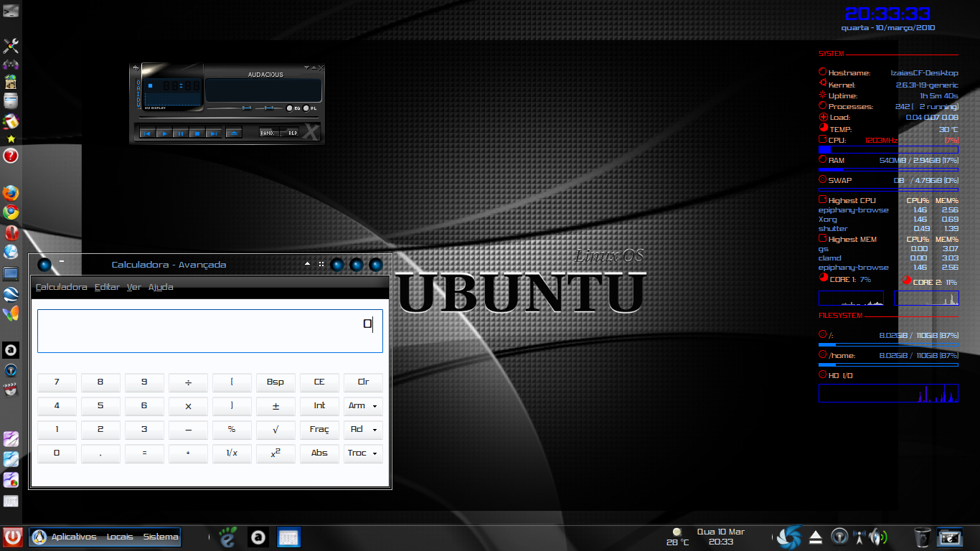This screenshot has height=551, width=980.
Task: Open the Editar menu in the calculator
Action: pyautogui.click(x=107, y=287)
